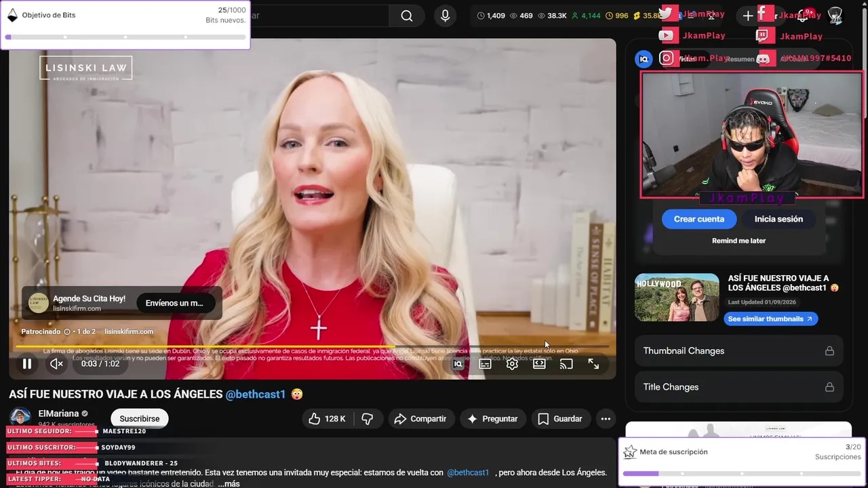Seek on the yellow ad progress bar
This screenshot has width=868, height=488.
pos(313,346)
